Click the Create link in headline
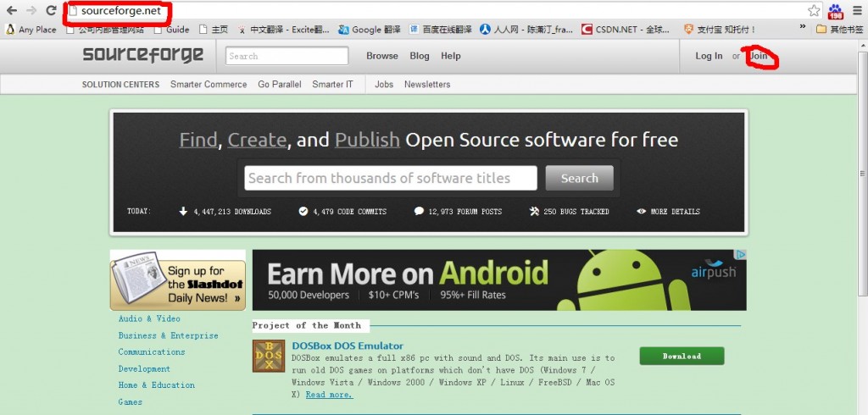868x415 pixels. point(257,140)
